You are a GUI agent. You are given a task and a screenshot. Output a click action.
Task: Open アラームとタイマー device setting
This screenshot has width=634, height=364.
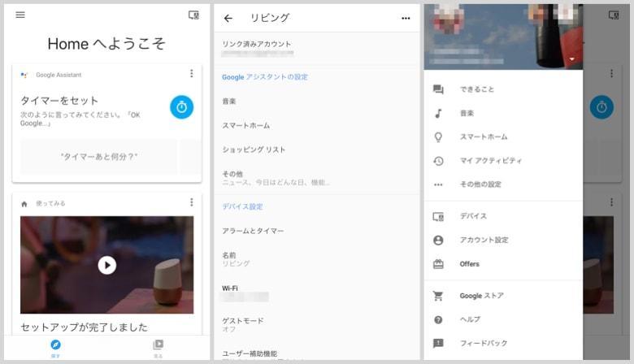click(317, 231)
